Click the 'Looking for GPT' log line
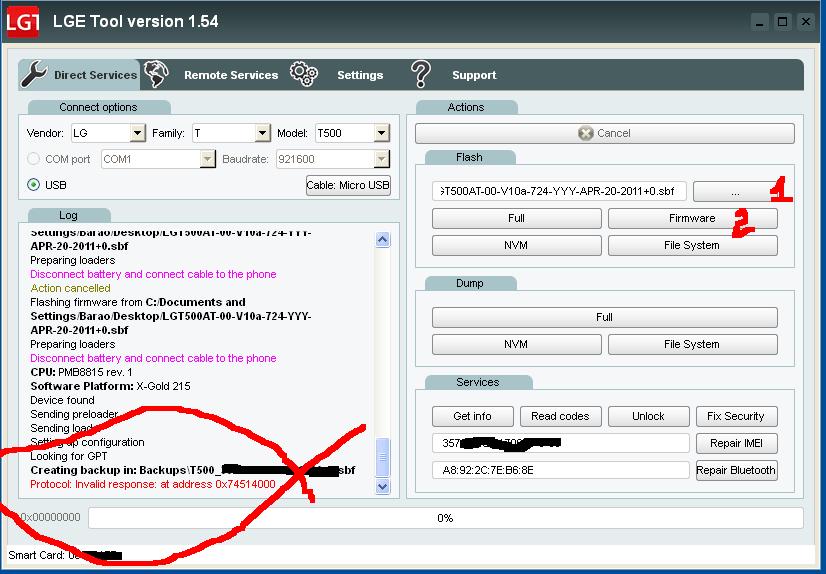Viewport: 826px width, 574px height. (68, 456)
